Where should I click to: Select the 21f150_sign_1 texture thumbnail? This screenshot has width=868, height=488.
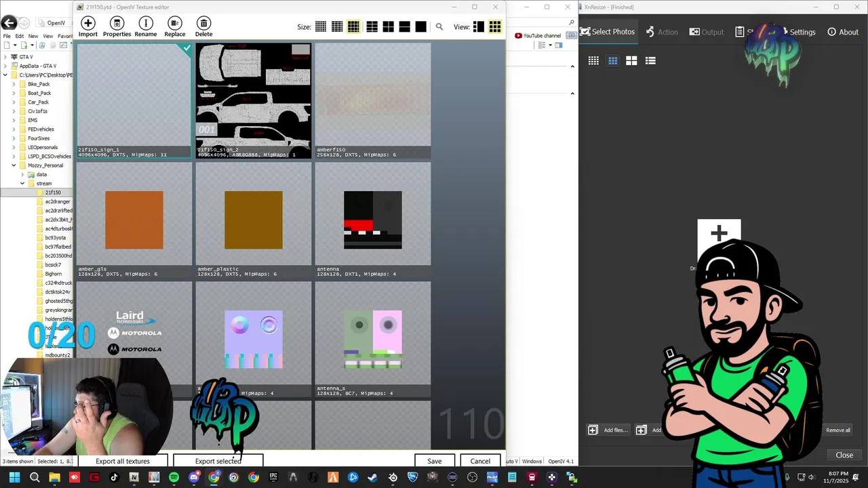(x=134, y=100)
